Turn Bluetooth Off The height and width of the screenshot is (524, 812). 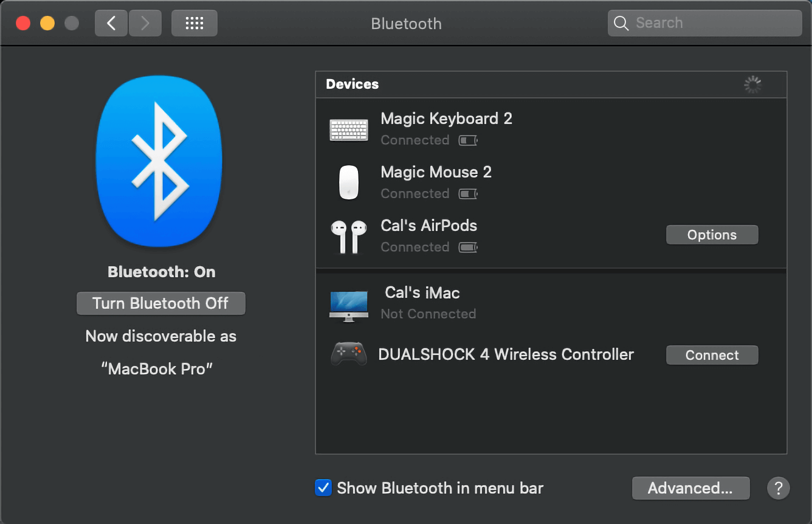160,303
